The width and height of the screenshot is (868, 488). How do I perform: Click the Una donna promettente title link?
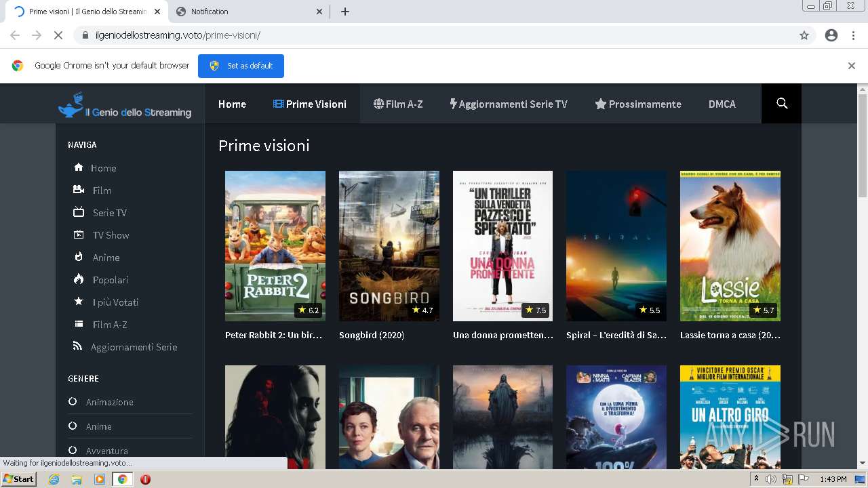[x=503, y=335]
